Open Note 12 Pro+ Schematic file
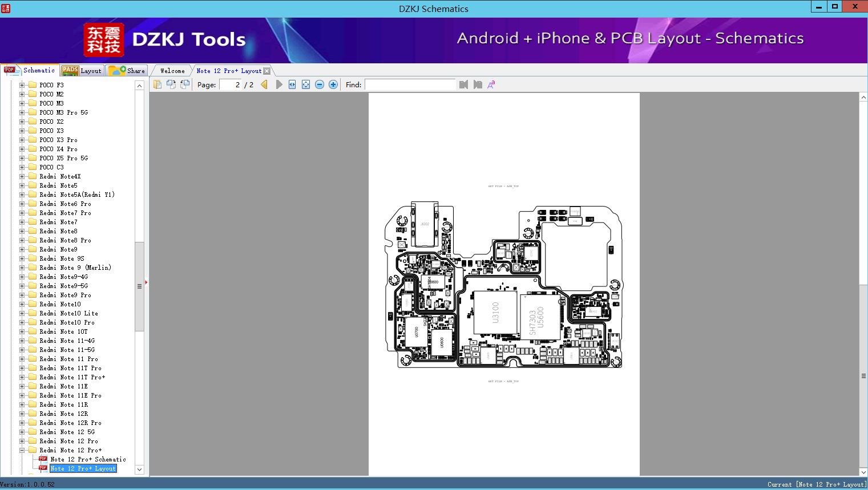Image resolution: width=868 pixels, height=490 pixels. (x=88, y=459)
